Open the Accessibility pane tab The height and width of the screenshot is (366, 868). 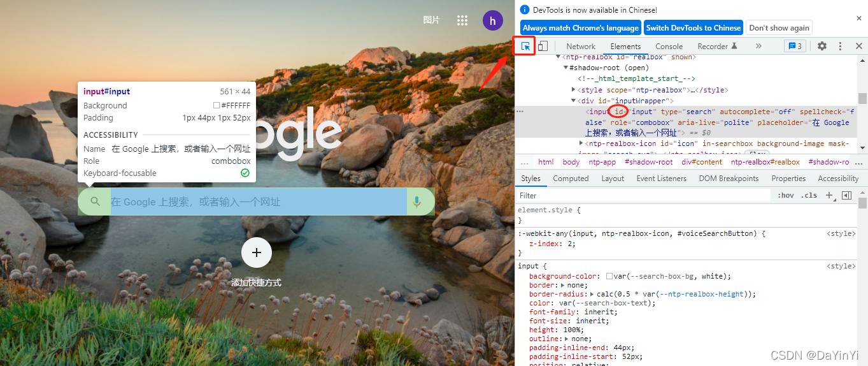click(838, 179)
